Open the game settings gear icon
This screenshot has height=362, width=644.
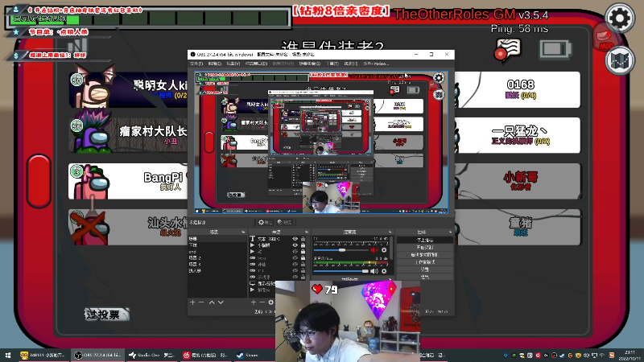tap(619, 19)
